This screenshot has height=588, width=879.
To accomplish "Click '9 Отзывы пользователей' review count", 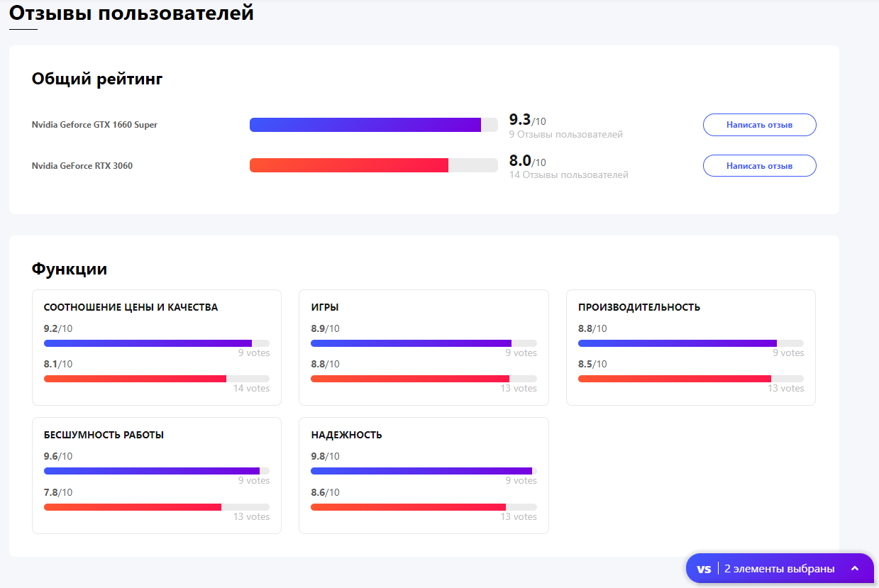I will (x=566, y=134).
